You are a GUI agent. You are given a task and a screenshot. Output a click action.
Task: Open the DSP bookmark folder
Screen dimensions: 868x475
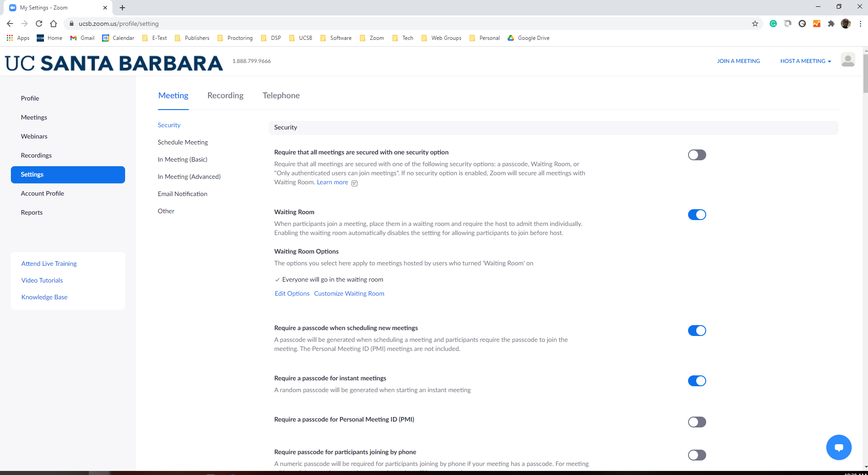[271, 38]
